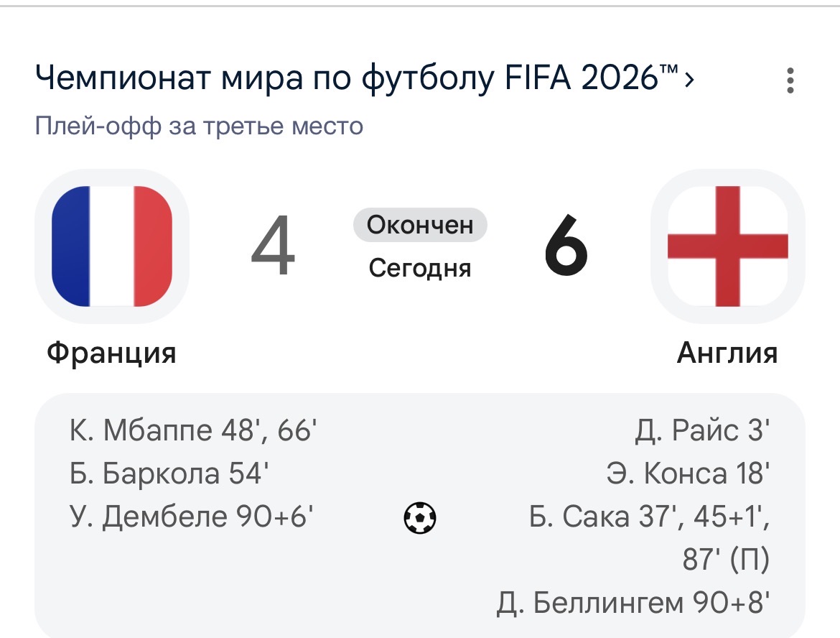Select the Плей-офф за третье место subtitle
The width and height of the screenshot is (840, 638).
[x=200, y=126]
